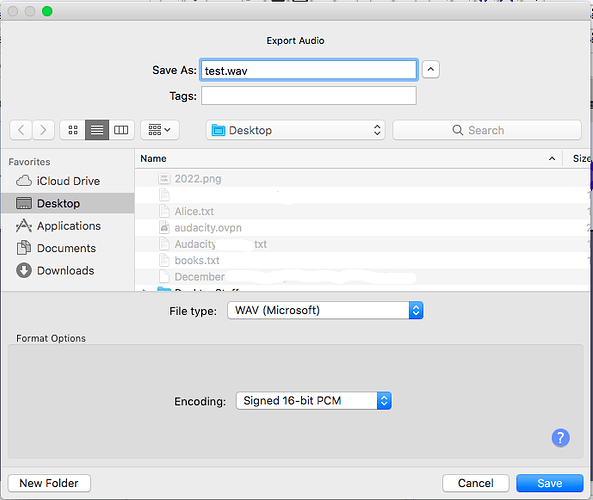Collapse the dialog using the chevron button

coord(430,70)
